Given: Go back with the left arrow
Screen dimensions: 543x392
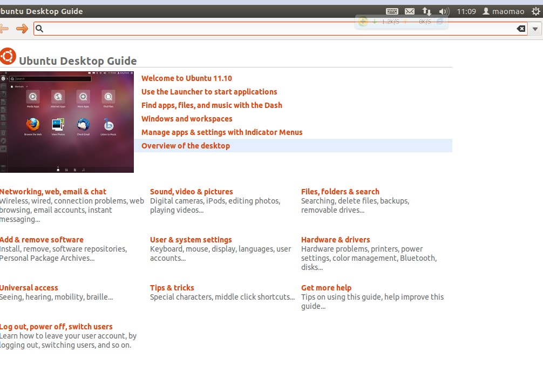Looking at the screenshot, I should tap(4, 29).
